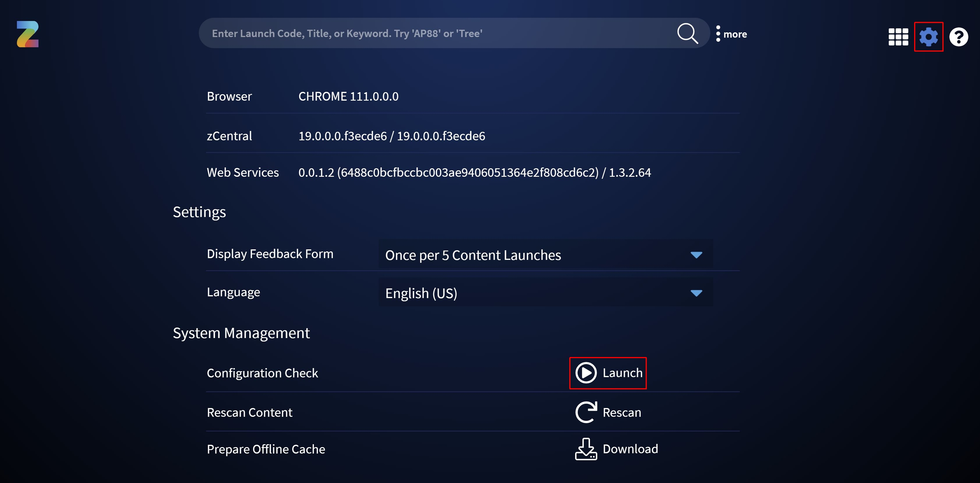
Task: Click inside the launch code search field
Action: click(x=419, y=33)
